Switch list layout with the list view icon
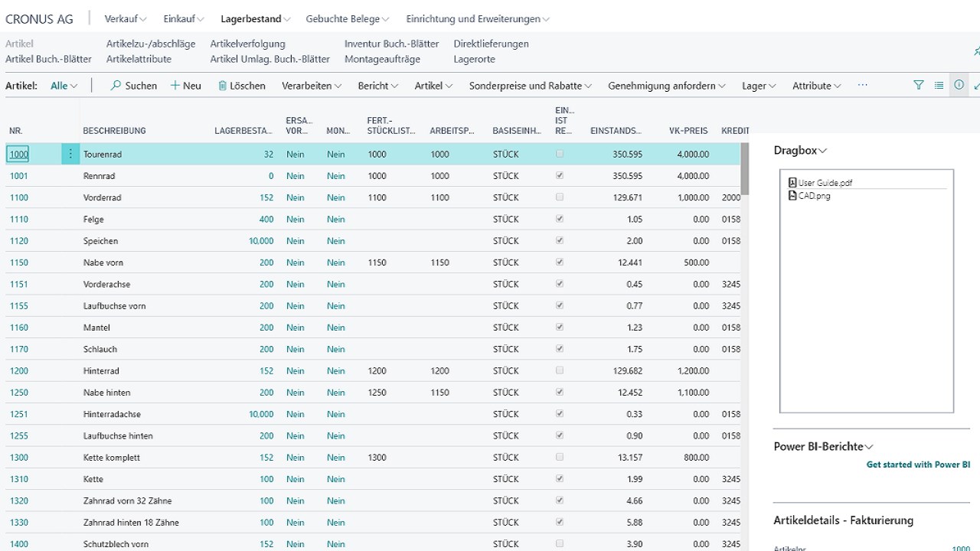 pos(939,86)
